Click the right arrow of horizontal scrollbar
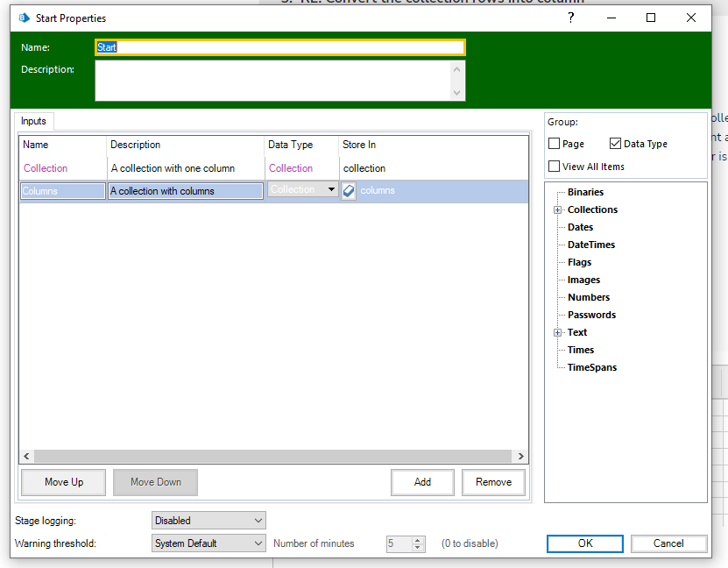 (x=521, y=456)
